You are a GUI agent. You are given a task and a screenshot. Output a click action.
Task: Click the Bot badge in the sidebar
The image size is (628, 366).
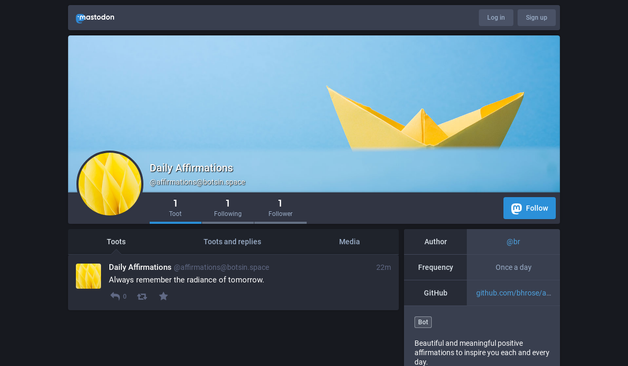coord(423,322)
